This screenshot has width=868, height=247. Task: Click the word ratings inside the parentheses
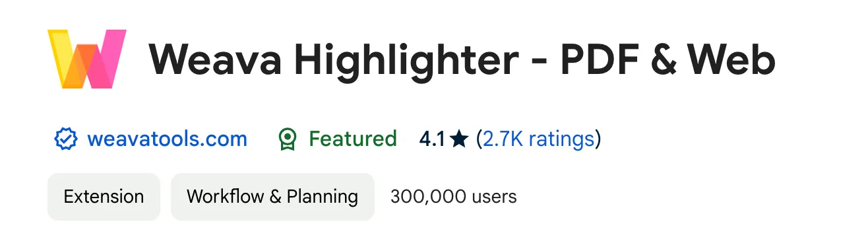point(562,139)
